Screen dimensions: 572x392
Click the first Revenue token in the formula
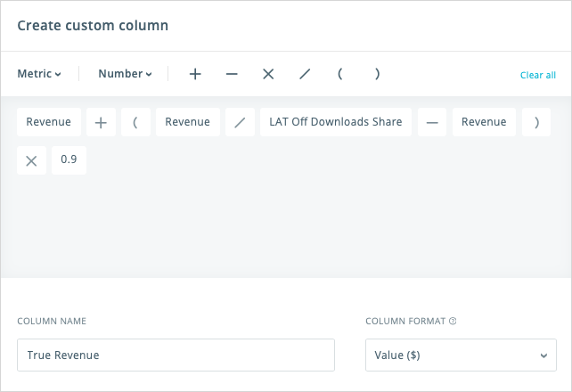click(49, 122)
